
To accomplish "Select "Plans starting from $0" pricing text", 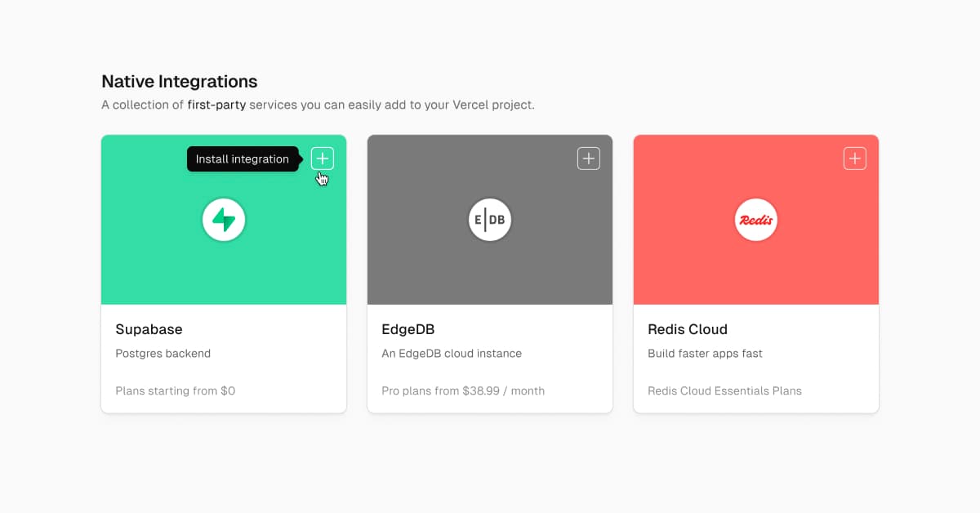I will (x=176, y=390).
